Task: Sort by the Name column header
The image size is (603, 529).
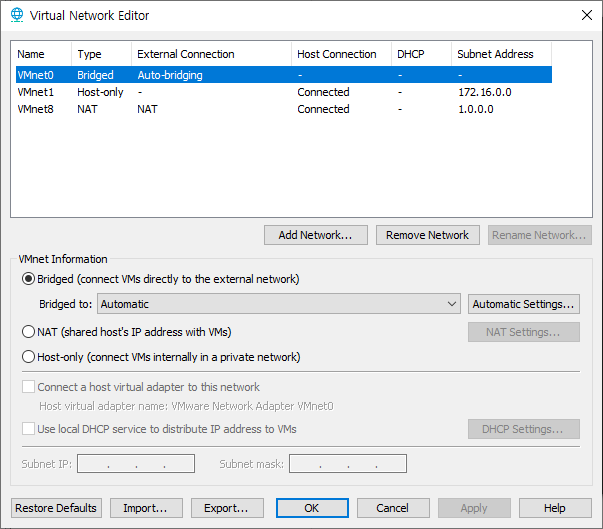Action: [41, 54]
